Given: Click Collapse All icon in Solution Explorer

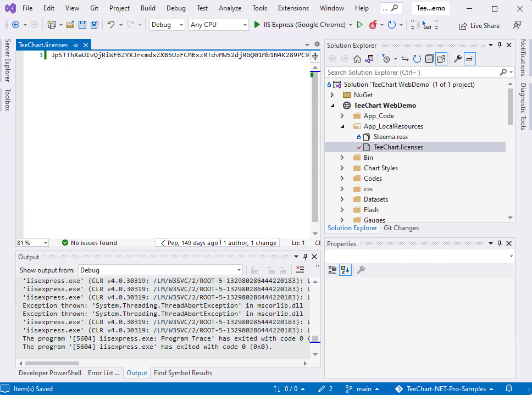Looking at the screenshot, I should (x=429, y=59).
